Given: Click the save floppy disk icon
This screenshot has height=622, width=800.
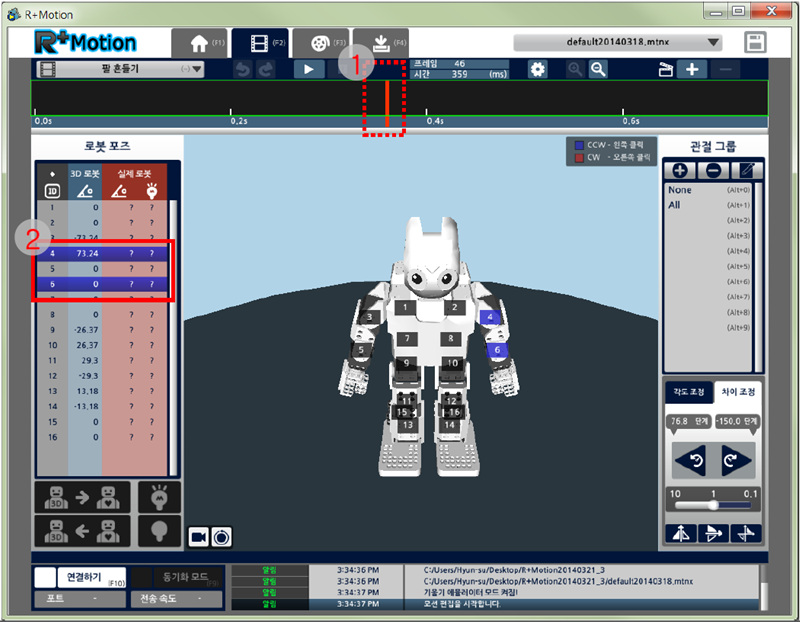Looking at the screenshot, I should 756,43.
